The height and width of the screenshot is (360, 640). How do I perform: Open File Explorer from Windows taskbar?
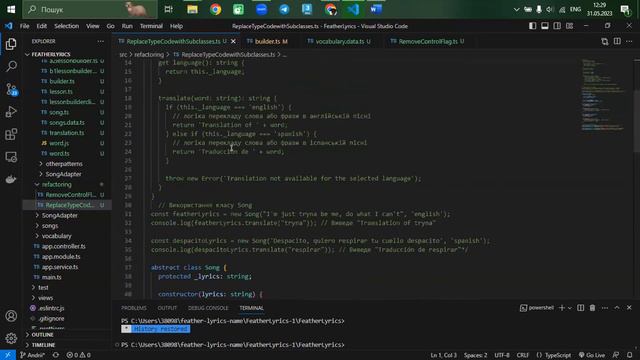pos(192,9)
